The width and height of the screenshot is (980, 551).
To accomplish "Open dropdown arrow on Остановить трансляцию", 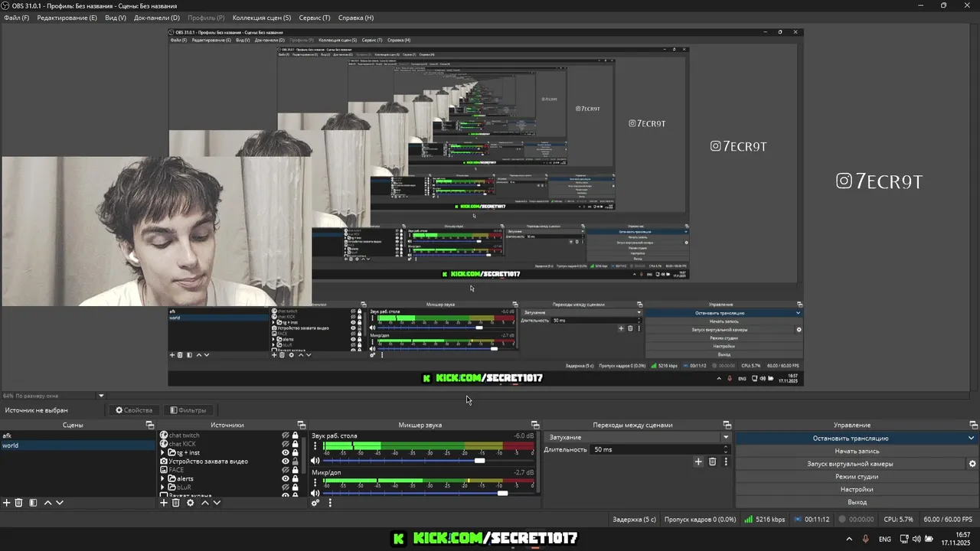I will [x=972, y=439].
